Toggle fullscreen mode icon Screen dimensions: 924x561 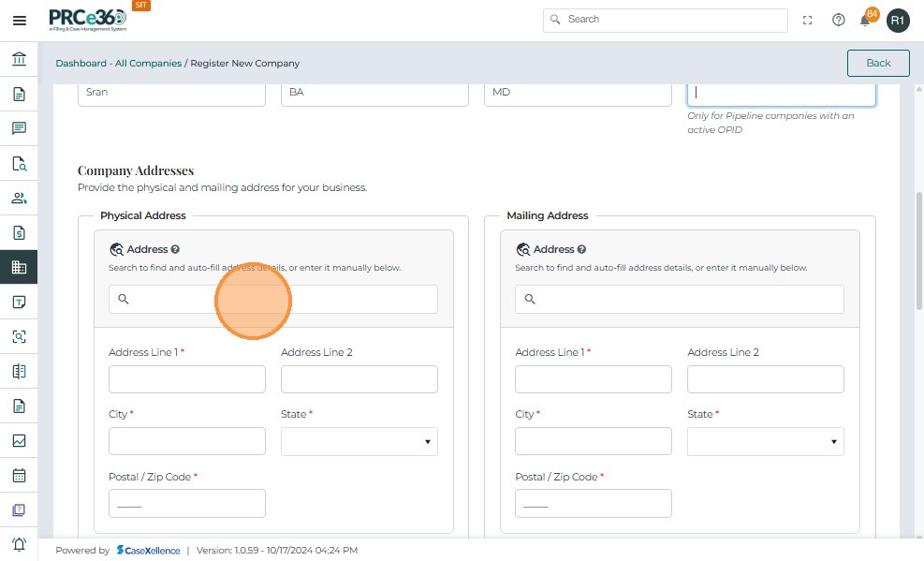click(x=808, y=20)
